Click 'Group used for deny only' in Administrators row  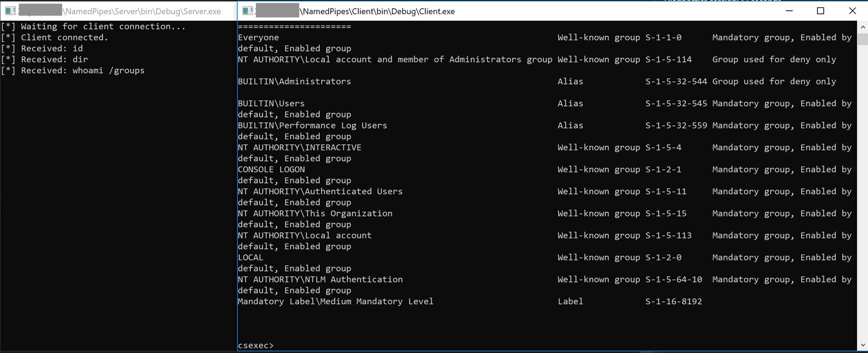tap(774, 81)
